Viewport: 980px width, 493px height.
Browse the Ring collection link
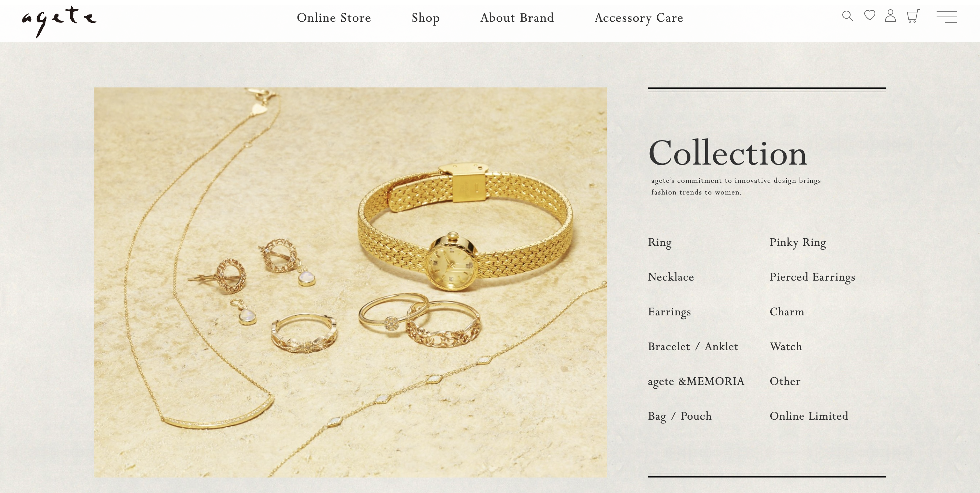click(x=660, y=242)
